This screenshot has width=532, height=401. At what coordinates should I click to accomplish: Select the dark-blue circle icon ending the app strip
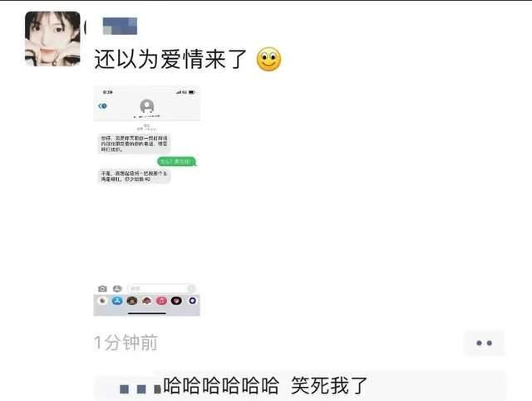[x=192, y=301]
